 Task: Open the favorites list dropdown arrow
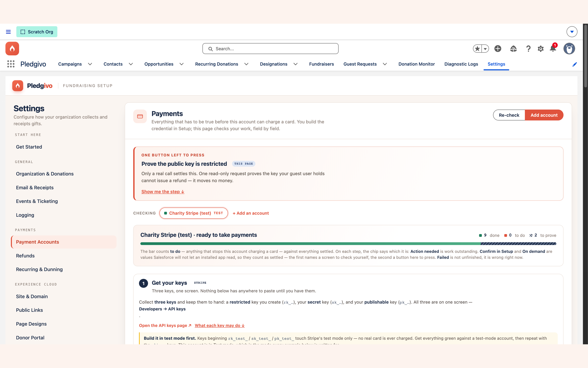click(x=485, y=49)
